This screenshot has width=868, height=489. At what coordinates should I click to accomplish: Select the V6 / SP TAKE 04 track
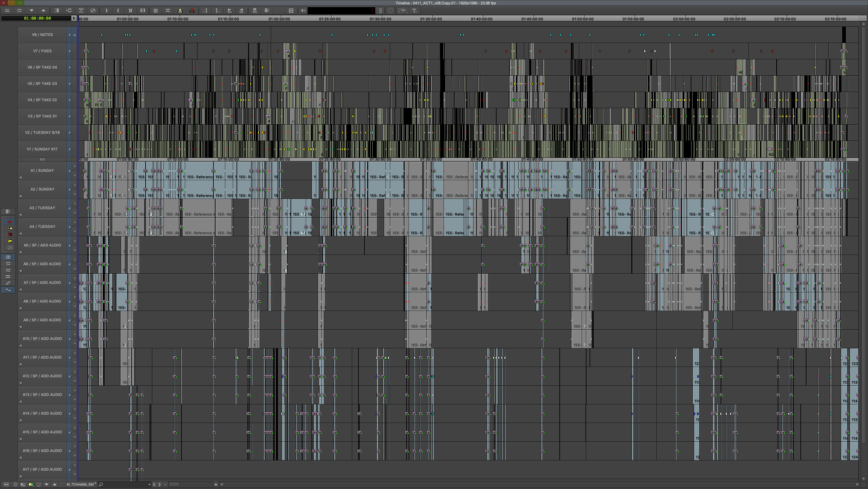click(x=42, y=67)
